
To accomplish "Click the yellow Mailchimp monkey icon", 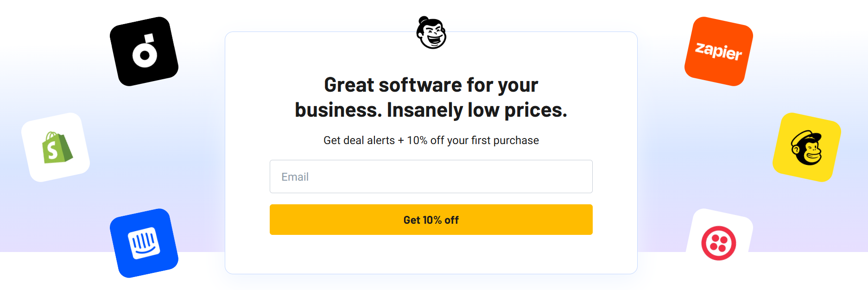I will 806,147.
